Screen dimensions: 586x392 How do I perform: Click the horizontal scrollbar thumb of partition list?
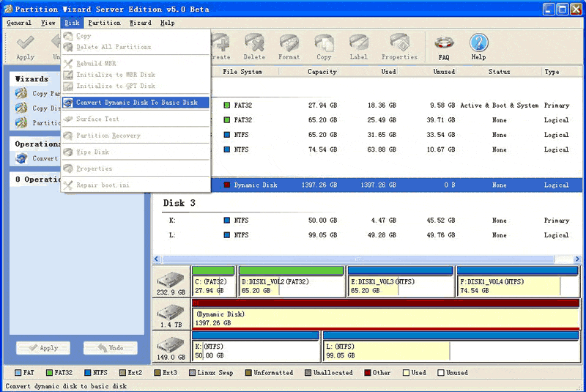click(x=358, y=259)
